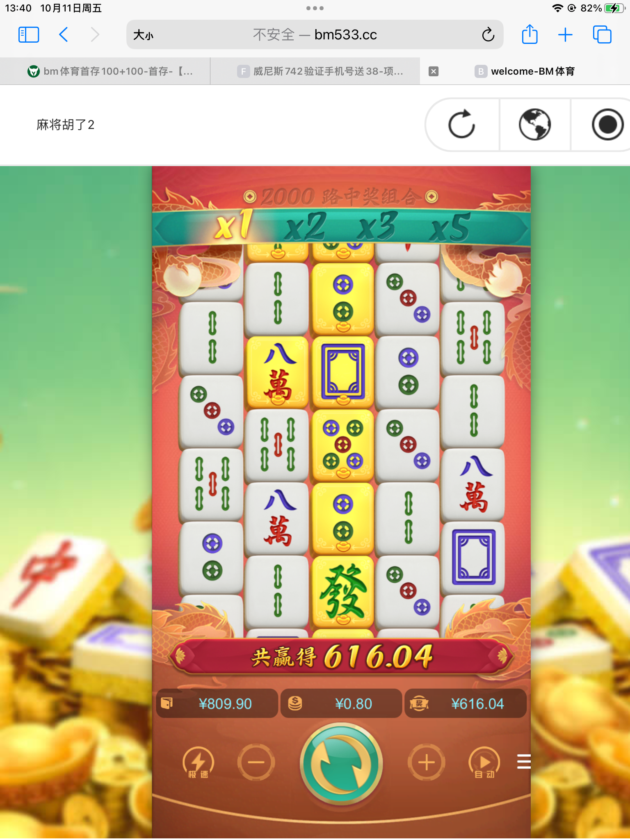Open the wallet balance ¥809.90 panel
This screenshot has width=630, height=840.
click(217, 703)
